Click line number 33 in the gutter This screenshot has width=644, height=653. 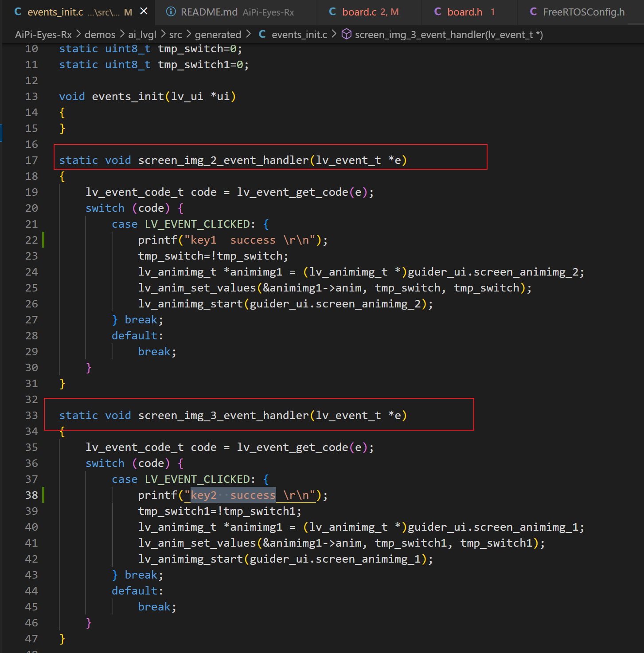31,416
